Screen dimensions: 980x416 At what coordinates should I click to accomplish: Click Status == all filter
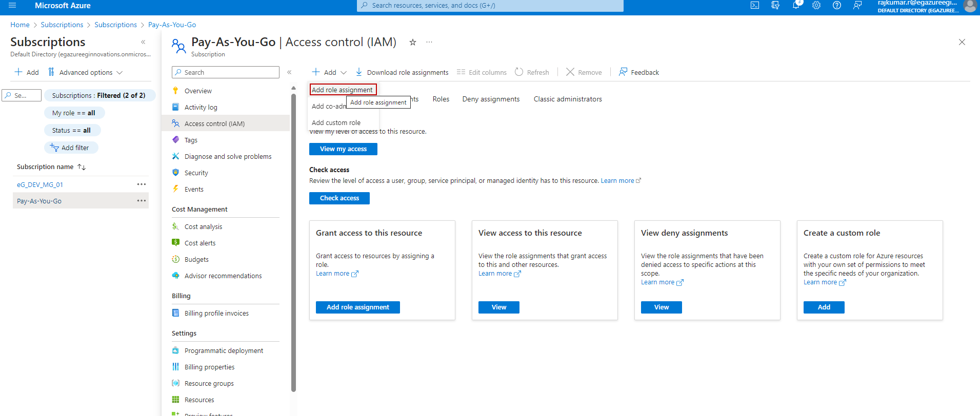tap(72, 130)
